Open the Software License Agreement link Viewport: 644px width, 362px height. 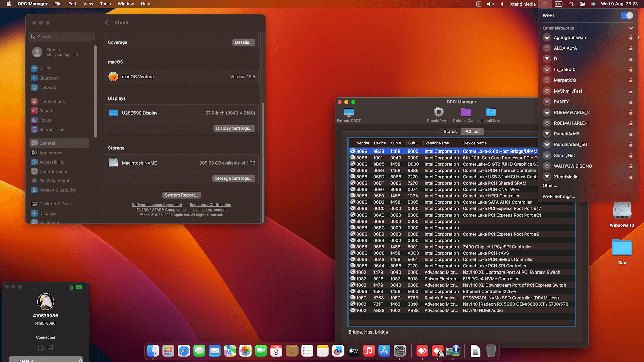157,204
